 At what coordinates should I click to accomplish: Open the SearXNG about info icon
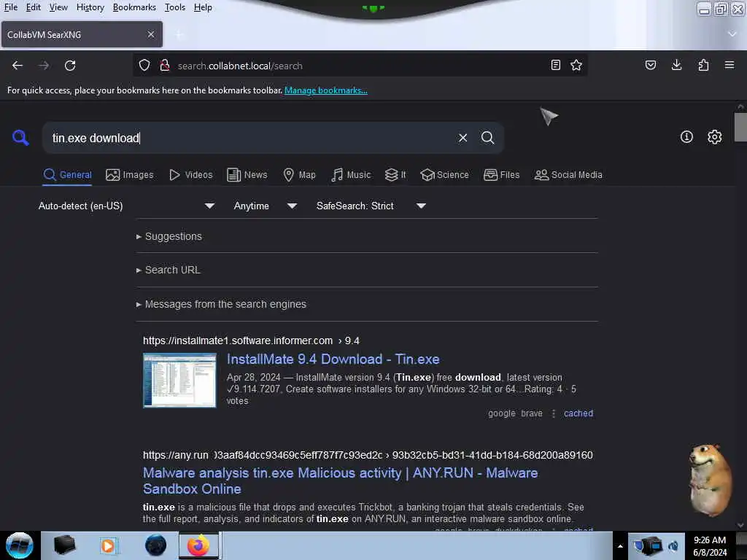coord(686,137)
